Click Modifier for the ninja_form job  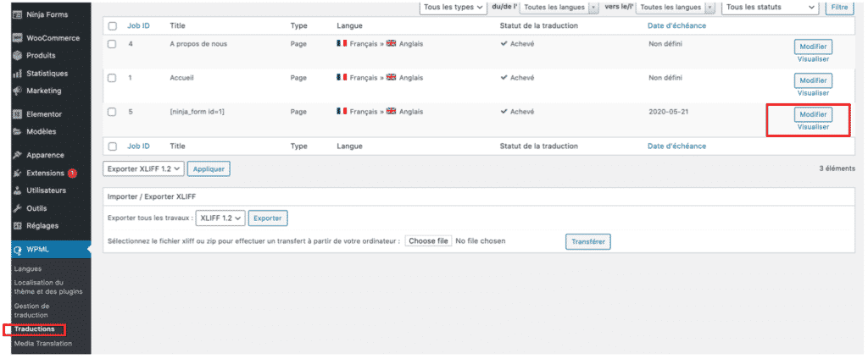tap(813, 114)
